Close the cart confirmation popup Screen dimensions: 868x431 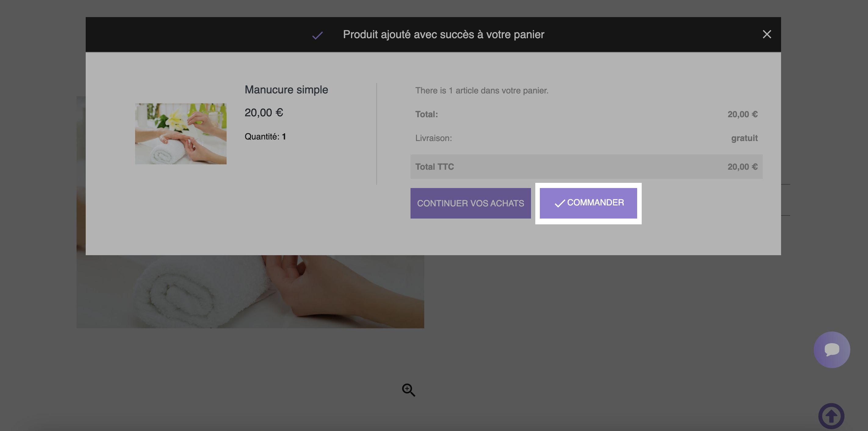(766, 34)
